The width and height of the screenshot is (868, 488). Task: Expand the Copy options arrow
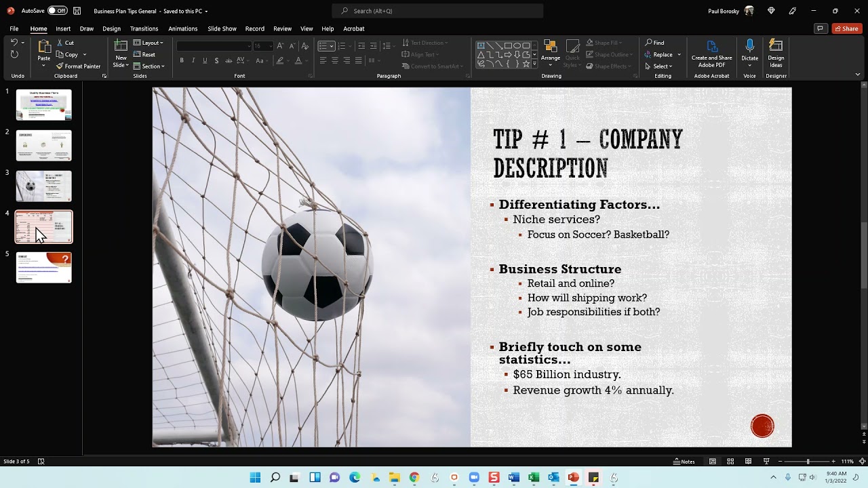coord(85,54)
